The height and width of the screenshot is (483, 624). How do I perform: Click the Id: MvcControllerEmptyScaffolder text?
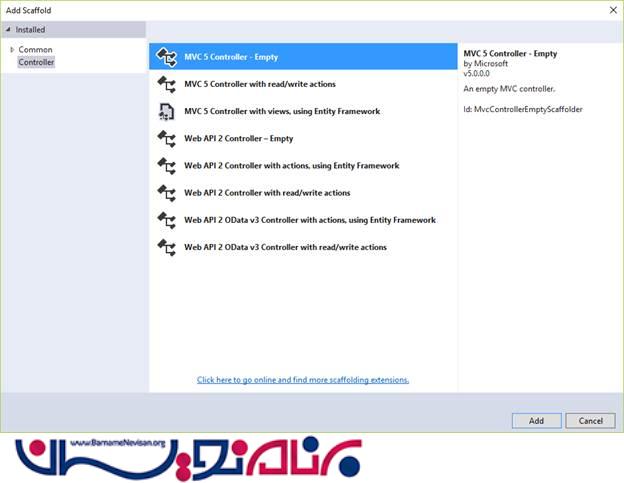(523, 109)
